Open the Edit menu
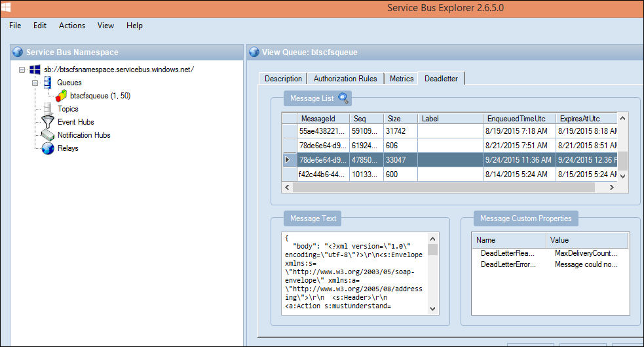 click(x=40, y=26)
